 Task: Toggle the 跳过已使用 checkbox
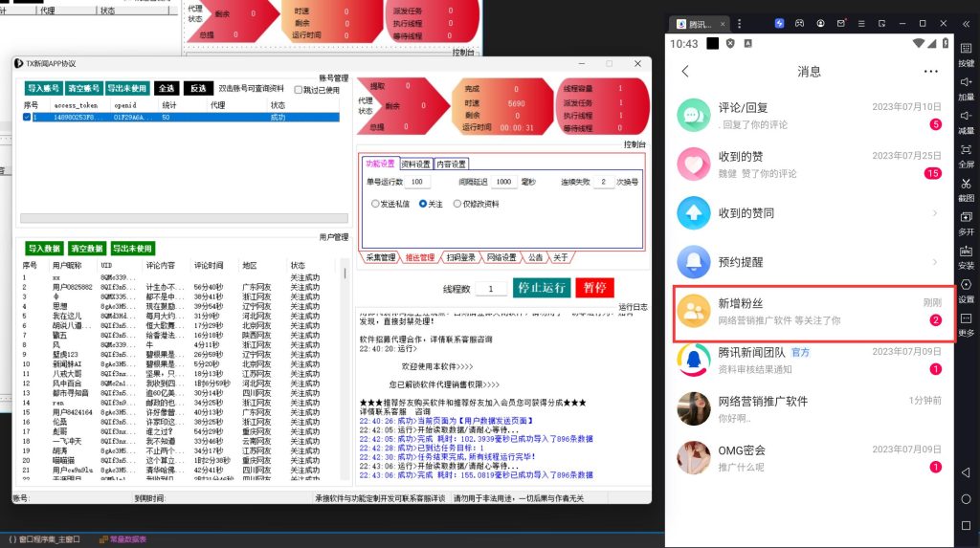(x=298, y=89)
